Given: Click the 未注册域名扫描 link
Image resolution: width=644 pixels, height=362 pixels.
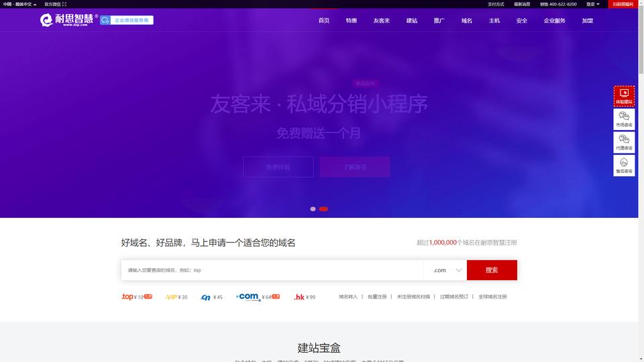Looking at the screenshot, I should coord(413,297).
